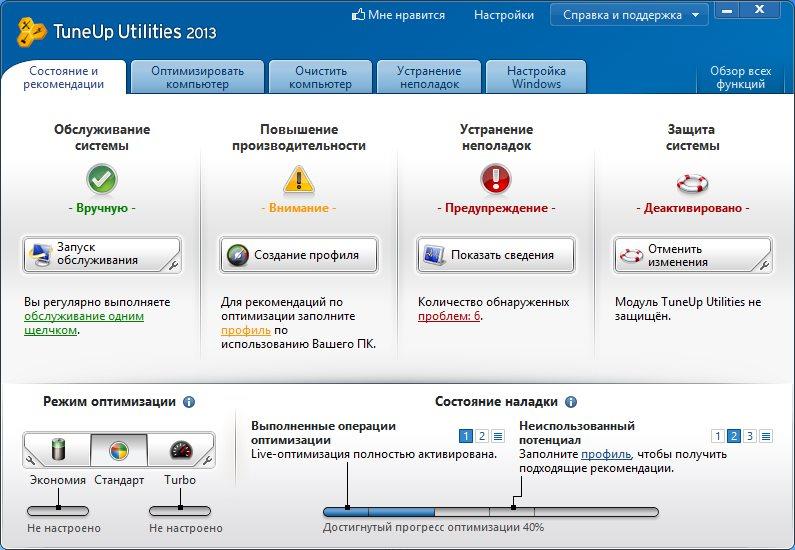
Task: Expand list view under Неиспользованный потенциал
Action: (x=766, y=436)
